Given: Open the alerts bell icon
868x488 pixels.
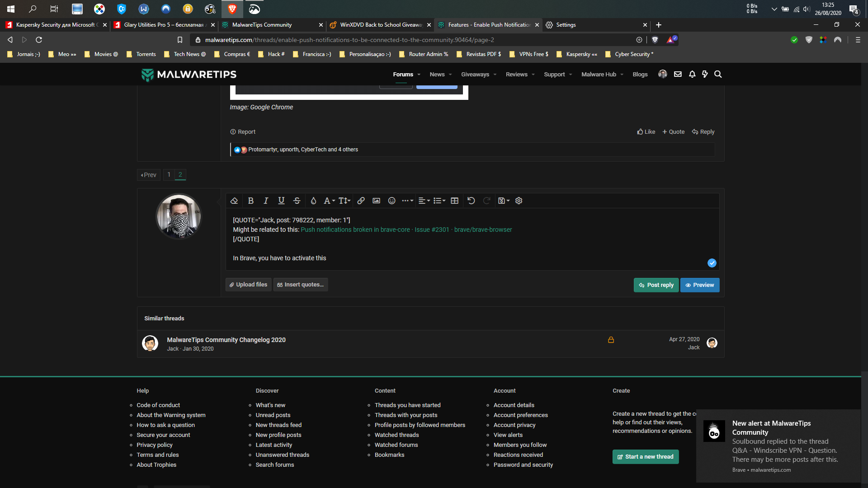Looking at the screenshot, I should pyautogui.click(x=692, y=75).
